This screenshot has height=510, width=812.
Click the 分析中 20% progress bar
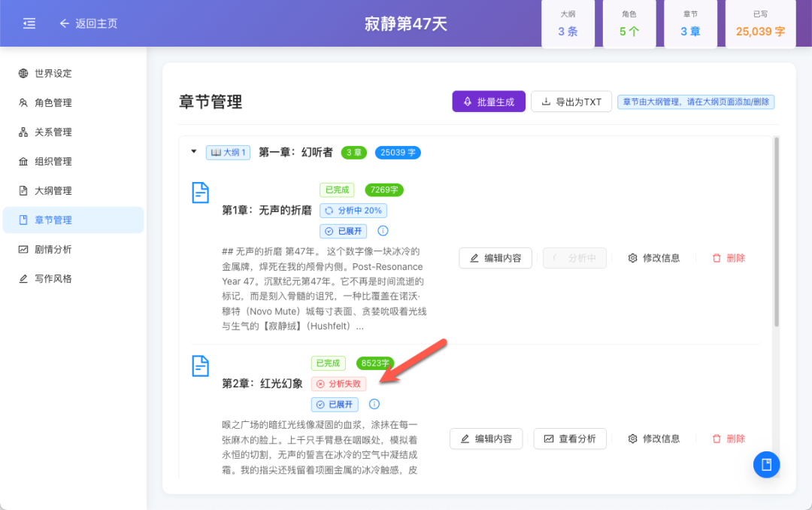[353, 210]
